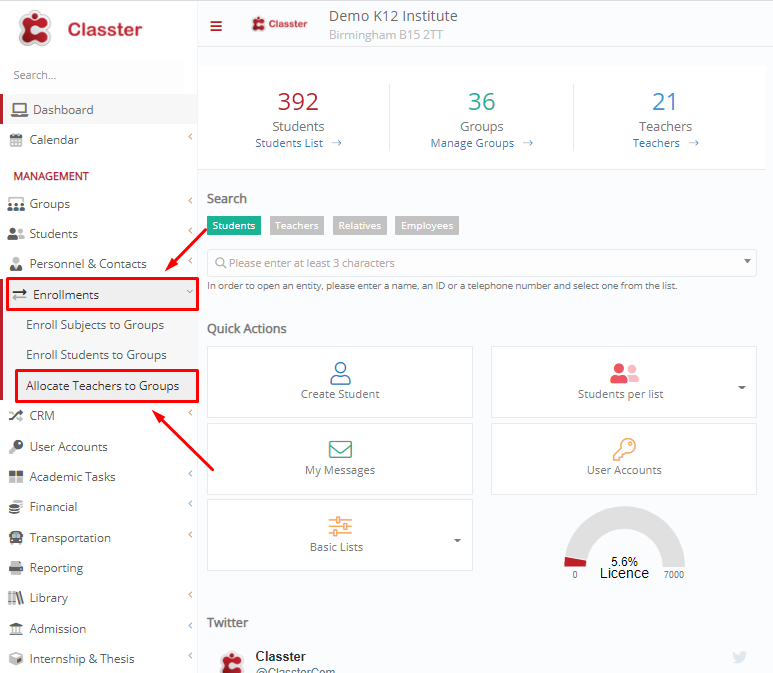
Task: Click the Demo K12 Institute title
Action: coord(393,16)
